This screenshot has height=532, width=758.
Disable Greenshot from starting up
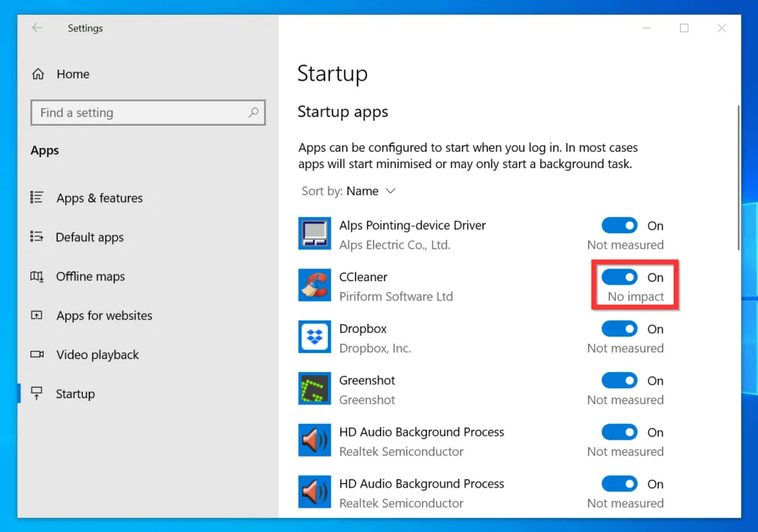click(x=620, y=380)
